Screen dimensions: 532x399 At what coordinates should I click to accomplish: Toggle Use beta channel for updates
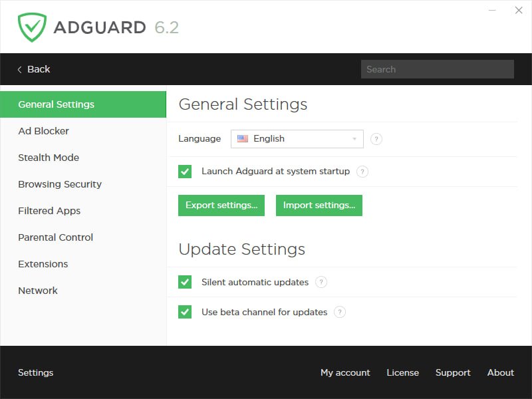click(x=185, y=312)
